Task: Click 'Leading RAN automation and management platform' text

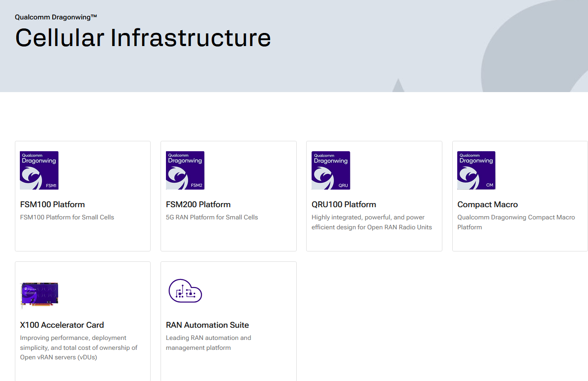Action: 208,343
